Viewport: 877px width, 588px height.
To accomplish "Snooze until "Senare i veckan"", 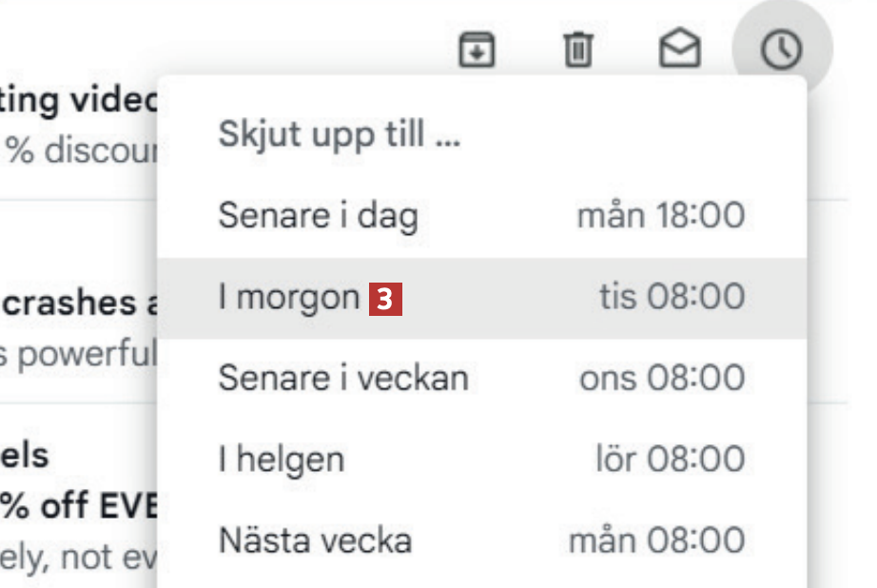I will pyautogui.click(x=343, y=379).
